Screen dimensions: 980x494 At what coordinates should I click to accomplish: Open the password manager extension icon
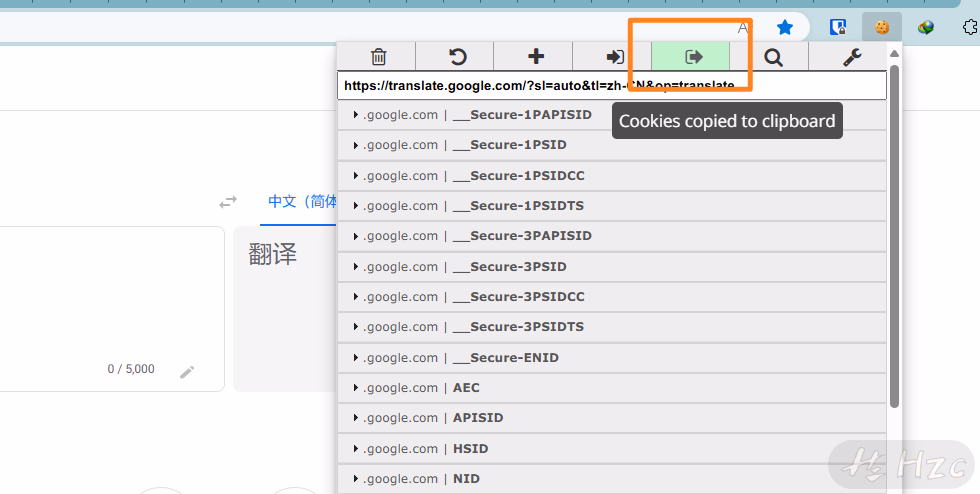838,28
